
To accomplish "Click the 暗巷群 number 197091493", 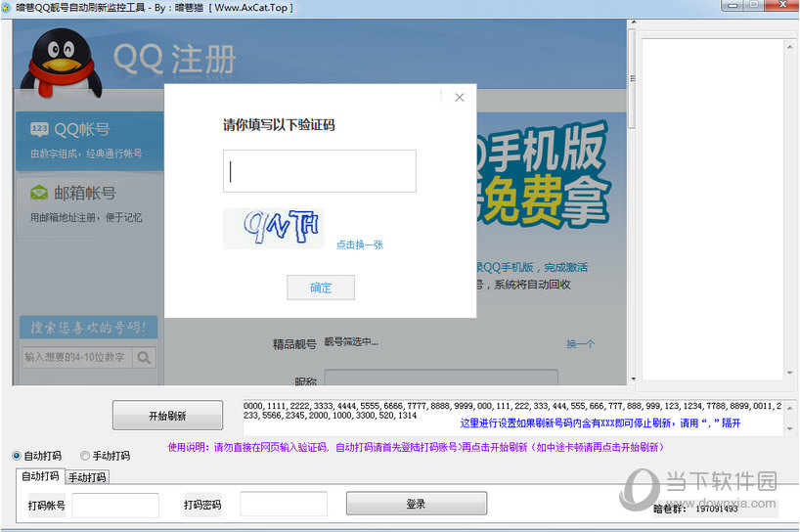I will [716, 509].
